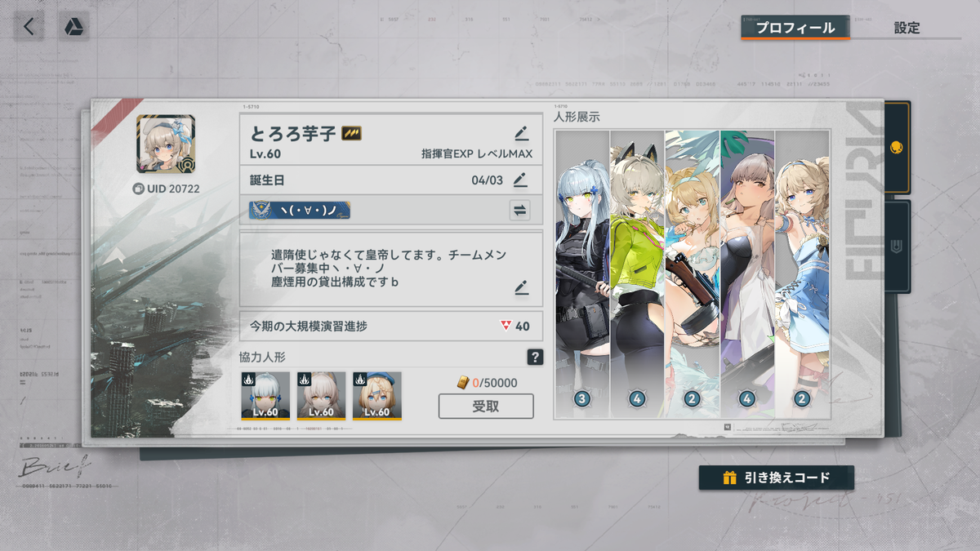Go back using the arrow icon
Screen dimensions: 980x551
pyautogui.click(x=29, y=26)
